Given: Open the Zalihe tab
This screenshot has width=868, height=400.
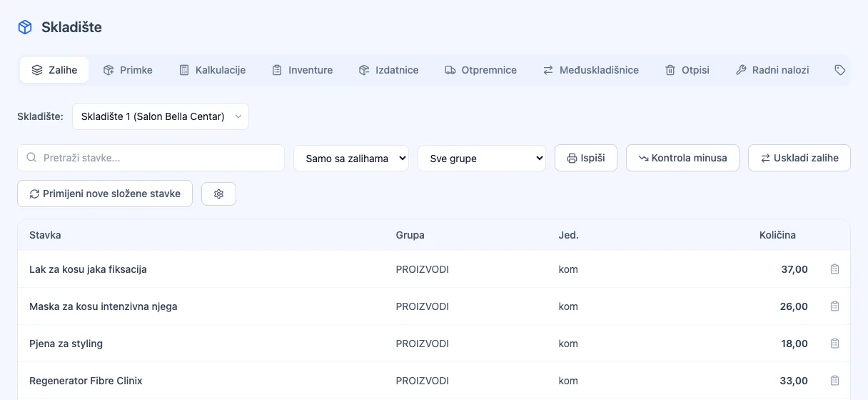Looking at the screenshot, I should tap(54, 70).
